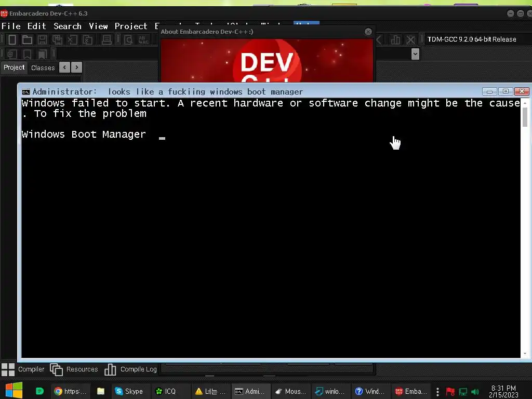This screenshot has width=532, height=399.
Task: Open the Resources bottom tab
Action: coord(74,369)
